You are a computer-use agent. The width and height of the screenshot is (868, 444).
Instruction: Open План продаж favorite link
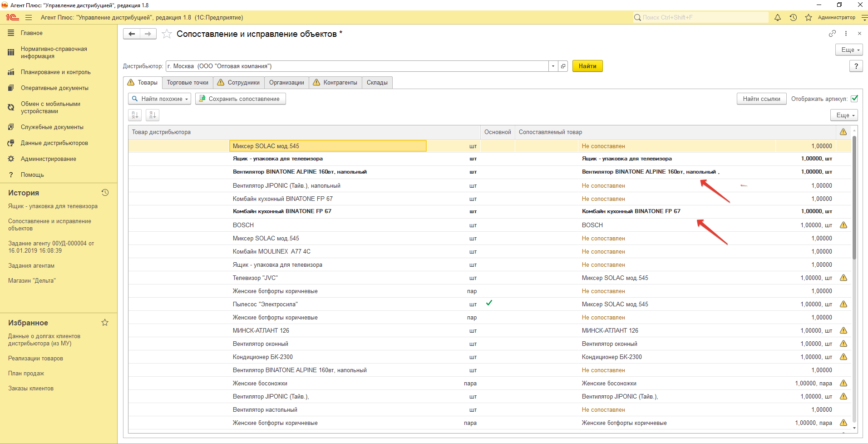click(x=26, y=374)
